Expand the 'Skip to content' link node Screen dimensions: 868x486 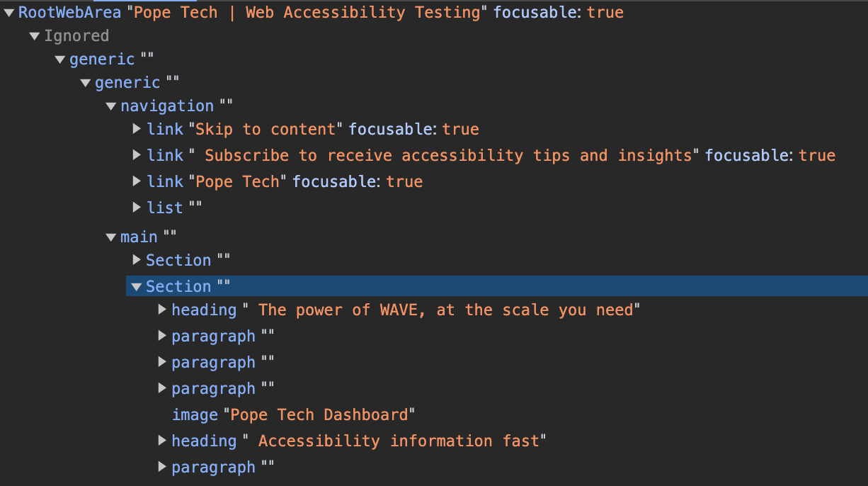point(136,129)
